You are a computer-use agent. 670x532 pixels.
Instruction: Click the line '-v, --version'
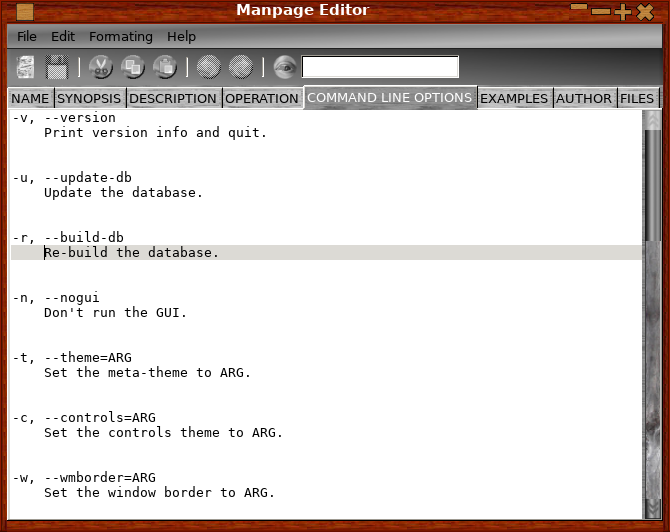64,118
